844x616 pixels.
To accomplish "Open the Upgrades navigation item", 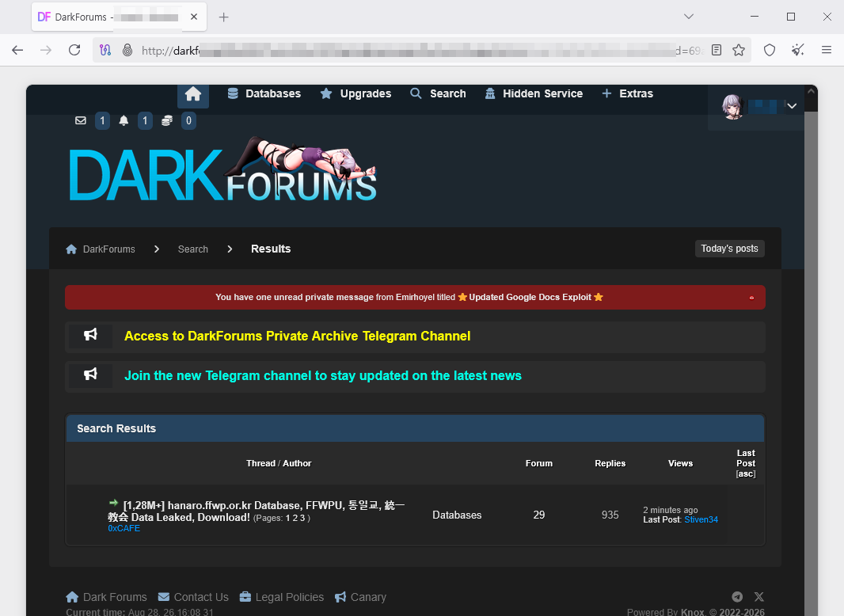I will [355, 93].
